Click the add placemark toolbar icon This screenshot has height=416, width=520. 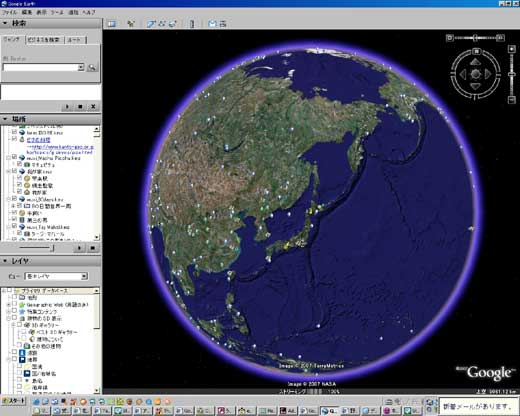click(131, 24)
